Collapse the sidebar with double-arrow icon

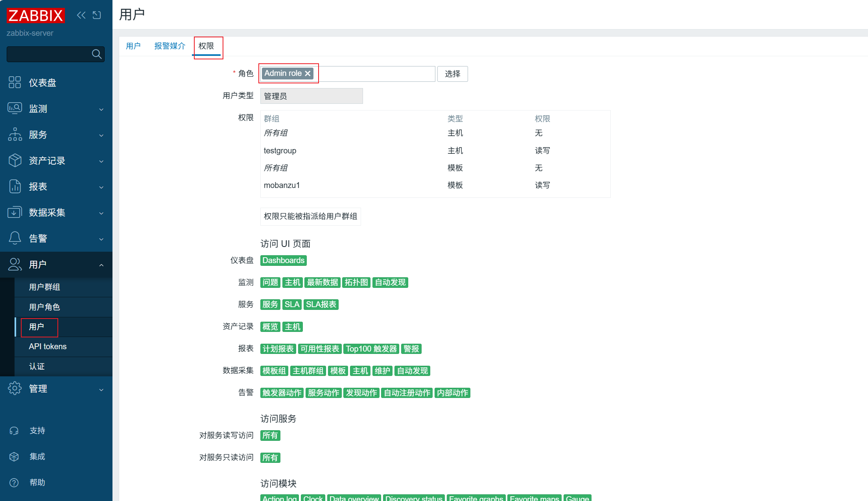[x=81, y=15]
